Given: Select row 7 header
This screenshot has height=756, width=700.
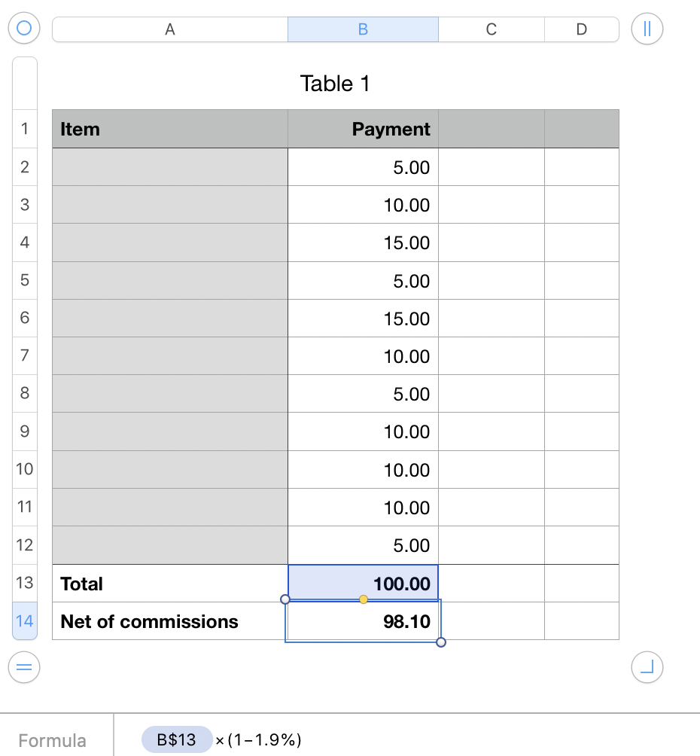Looking at the screenshot, I should [x=25, y=355].
